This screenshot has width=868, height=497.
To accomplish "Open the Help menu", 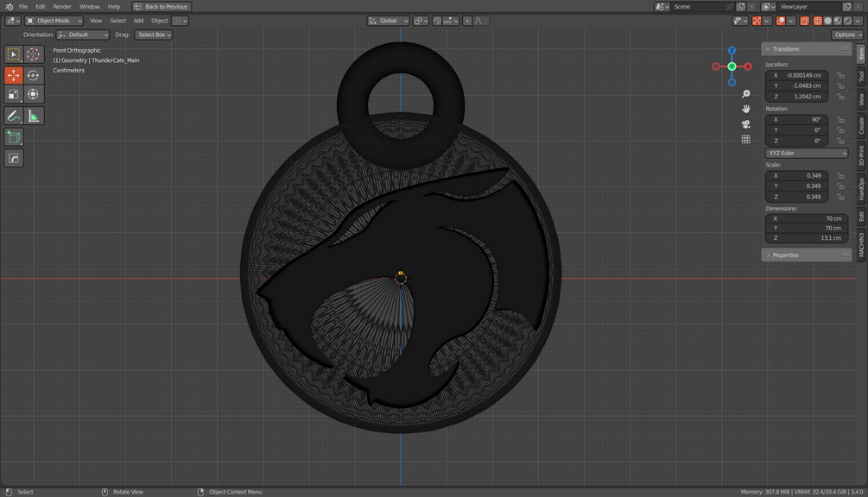I will [113, 7].
